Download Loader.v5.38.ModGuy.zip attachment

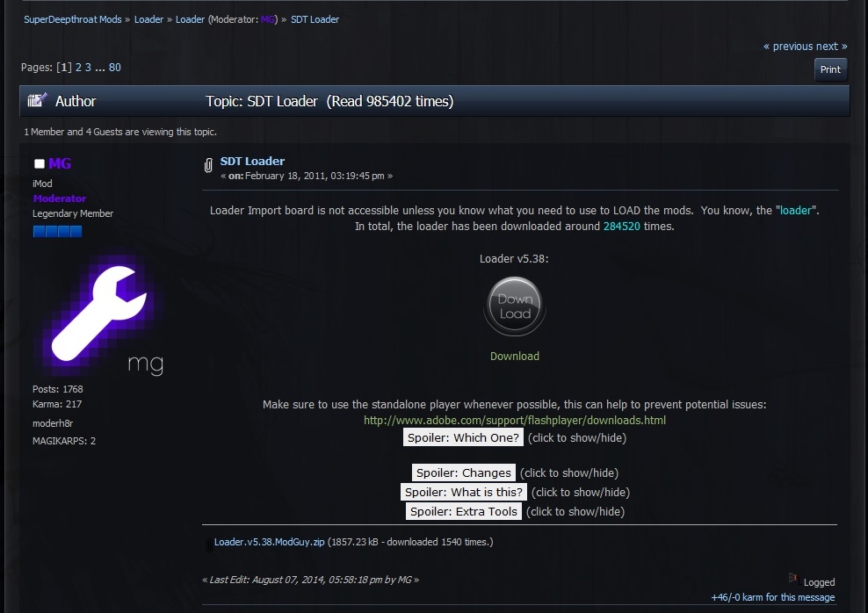[x=269, y=542]
